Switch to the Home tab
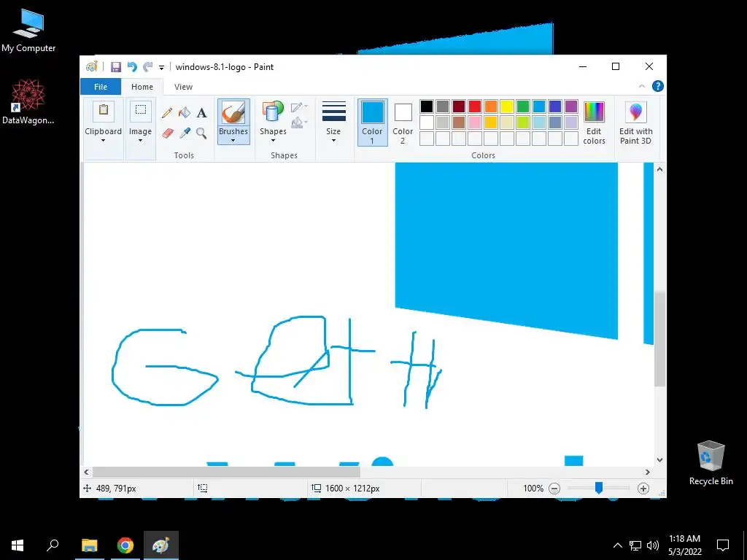 click(142, 87)
